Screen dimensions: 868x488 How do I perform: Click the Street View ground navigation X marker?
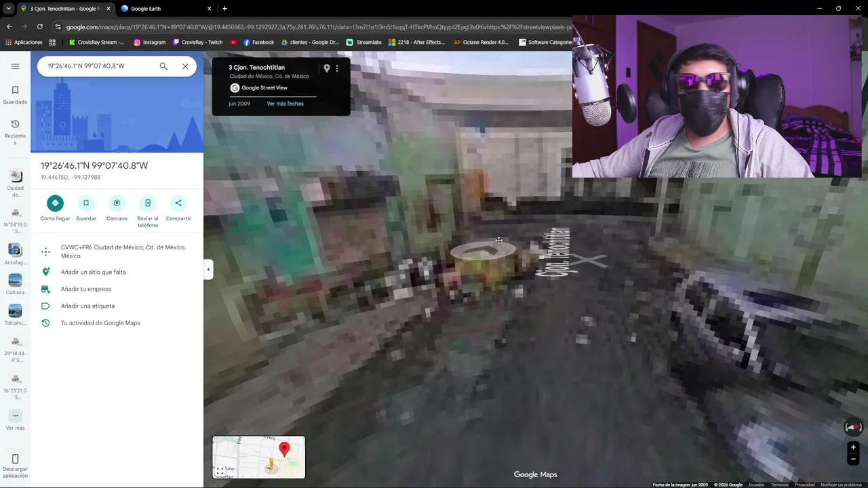coord(589,260)
